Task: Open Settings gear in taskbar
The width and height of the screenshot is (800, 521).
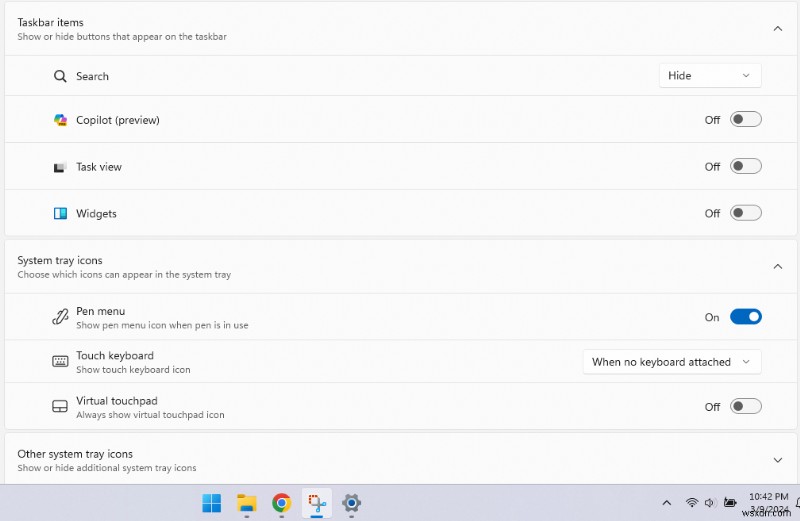Action: pos(352,503)
